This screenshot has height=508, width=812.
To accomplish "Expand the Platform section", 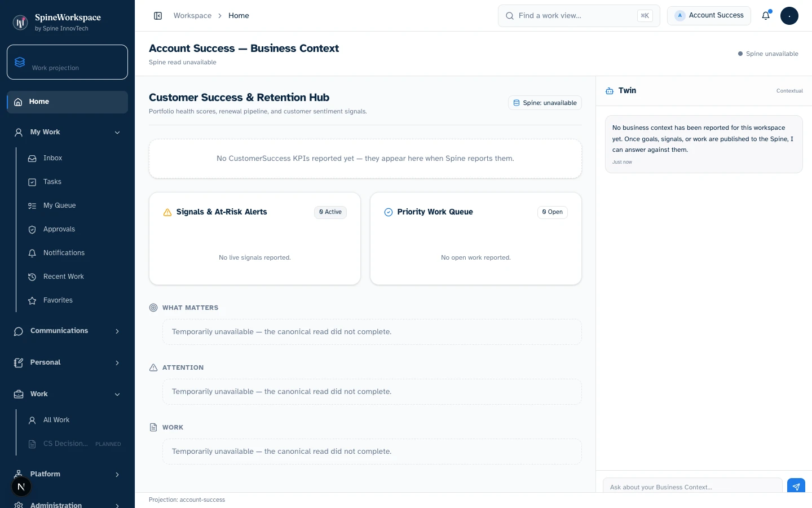I will click(x=67, y=474).
